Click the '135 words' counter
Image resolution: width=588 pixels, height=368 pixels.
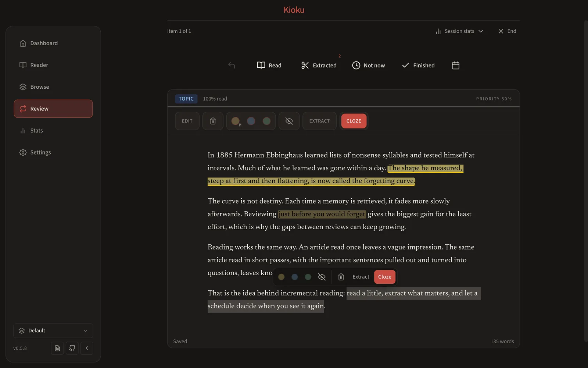tap(502, 342)
